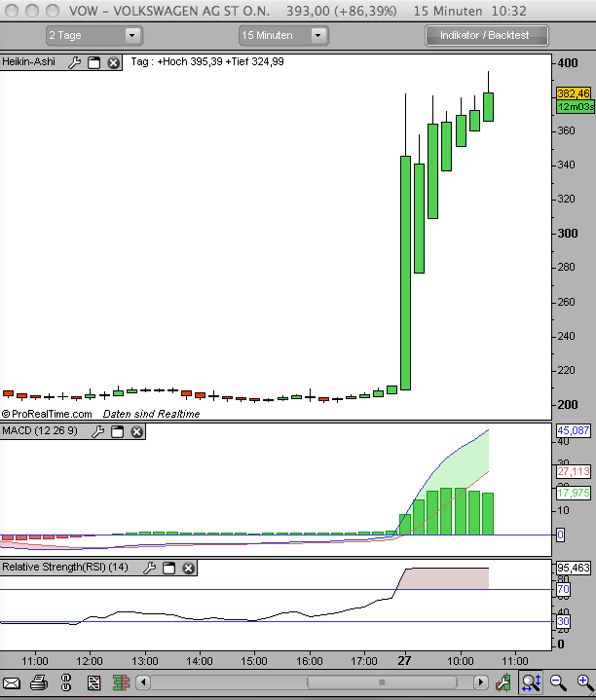
Task: Open the 15 Minuten timeframe dropdown
Action: coord(283,35)
